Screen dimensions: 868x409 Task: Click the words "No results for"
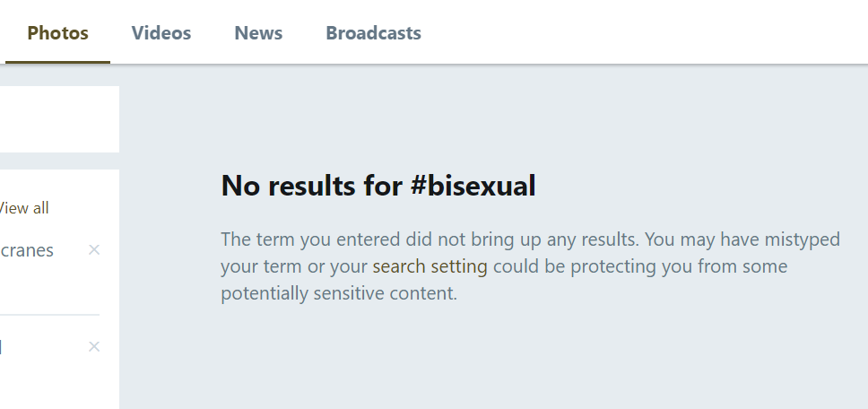point(311,186)
